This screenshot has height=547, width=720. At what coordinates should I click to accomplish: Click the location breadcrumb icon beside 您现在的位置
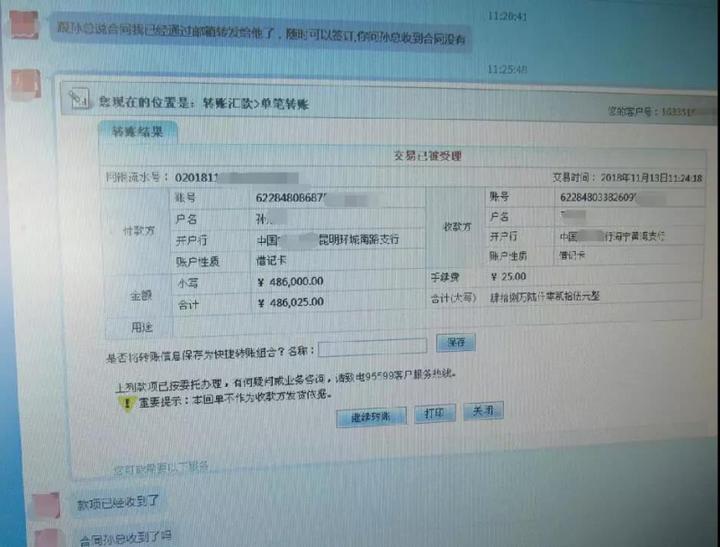79,98
